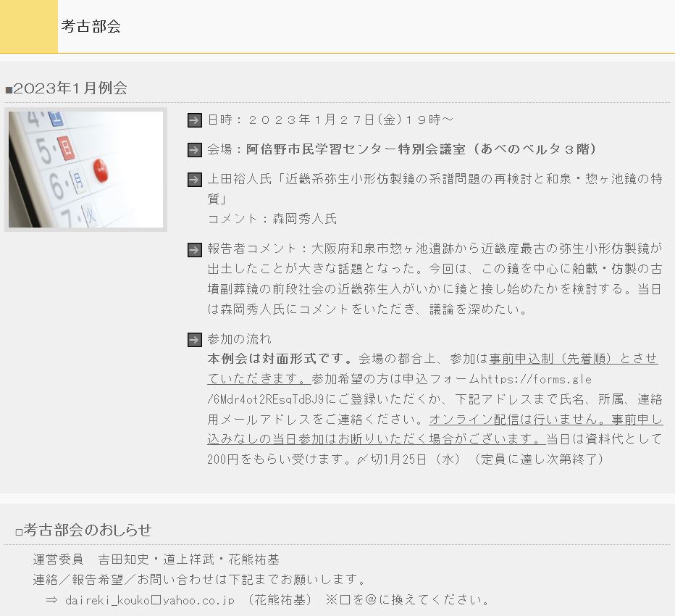Click the yellow block beside 考古部会 title
Image resolution: width=675 pixels, height=616 pixels.
(x=29, y=26)
